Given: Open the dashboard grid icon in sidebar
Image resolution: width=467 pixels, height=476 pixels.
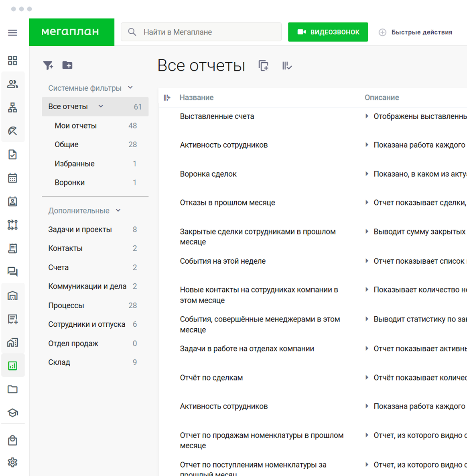Looking at the screenshot, I should (x=12, y=61).
